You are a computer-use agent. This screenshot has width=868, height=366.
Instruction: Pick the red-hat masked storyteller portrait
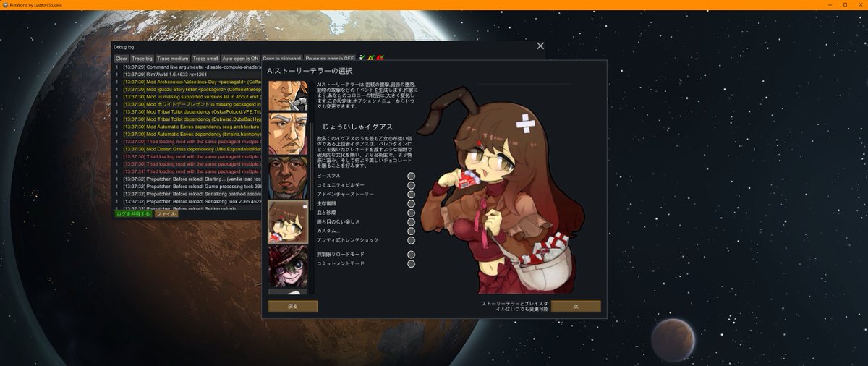pos(288,266)
